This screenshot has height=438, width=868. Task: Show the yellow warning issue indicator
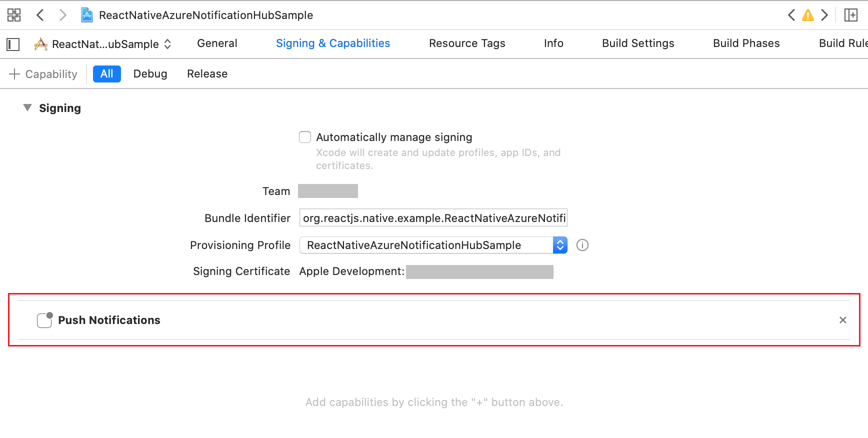(x=808, y=15)
